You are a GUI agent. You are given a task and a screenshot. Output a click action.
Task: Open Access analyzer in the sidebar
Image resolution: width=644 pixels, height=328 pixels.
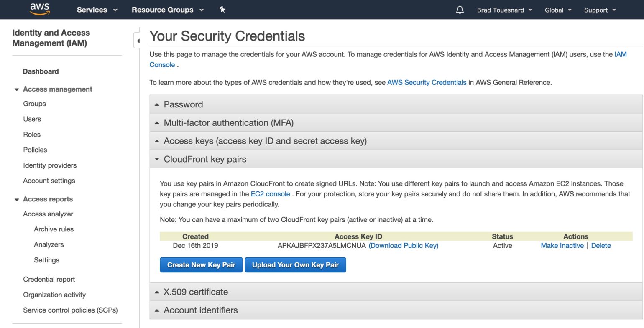tap(48, 214)
